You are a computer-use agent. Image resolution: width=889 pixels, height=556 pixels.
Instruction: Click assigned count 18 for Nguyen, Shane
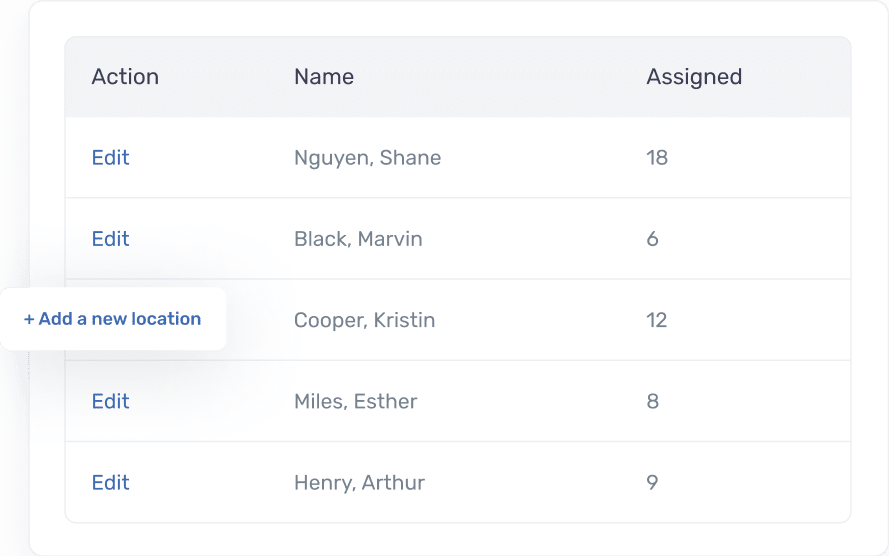point(657,158)
